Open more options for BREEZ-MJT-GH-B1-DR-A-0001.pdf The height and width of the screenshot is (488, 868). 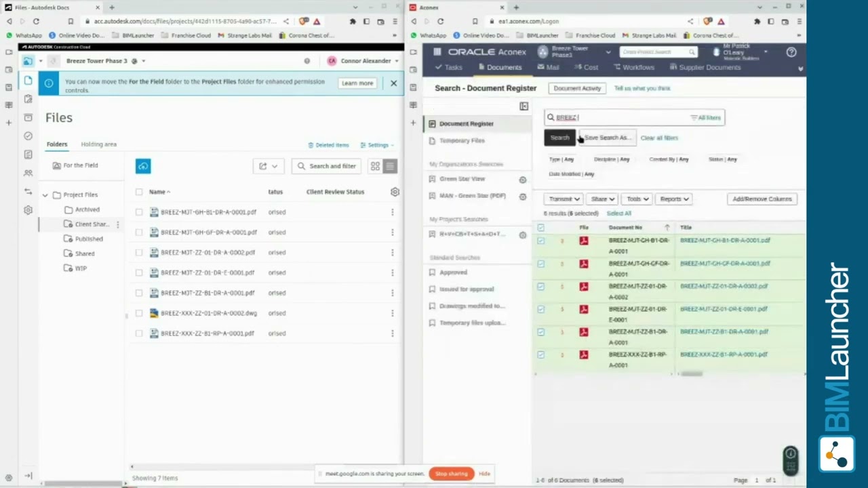[392, 212]
